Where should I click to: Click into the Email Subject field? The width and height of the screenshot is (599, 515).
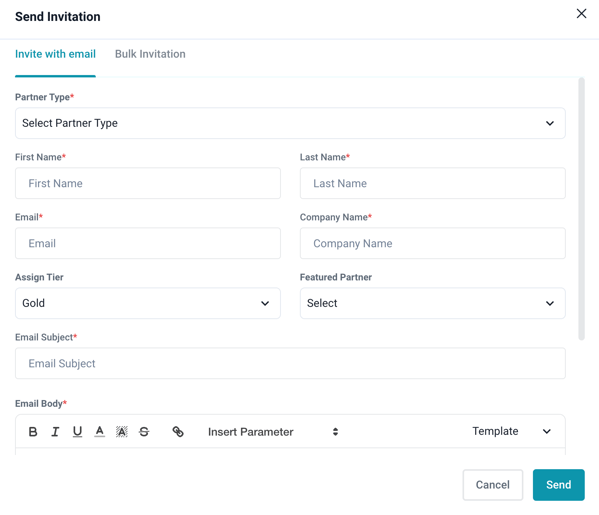290,363
